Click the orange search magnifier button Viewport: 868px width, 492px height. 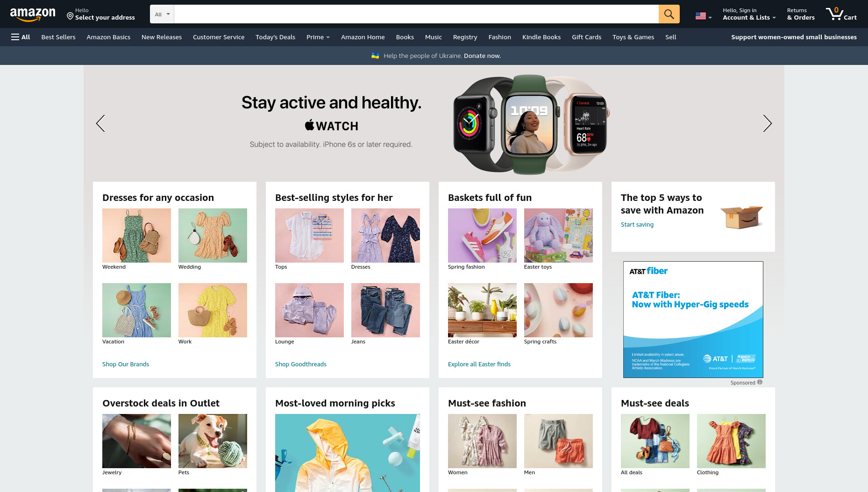click(x=669, y=14)
